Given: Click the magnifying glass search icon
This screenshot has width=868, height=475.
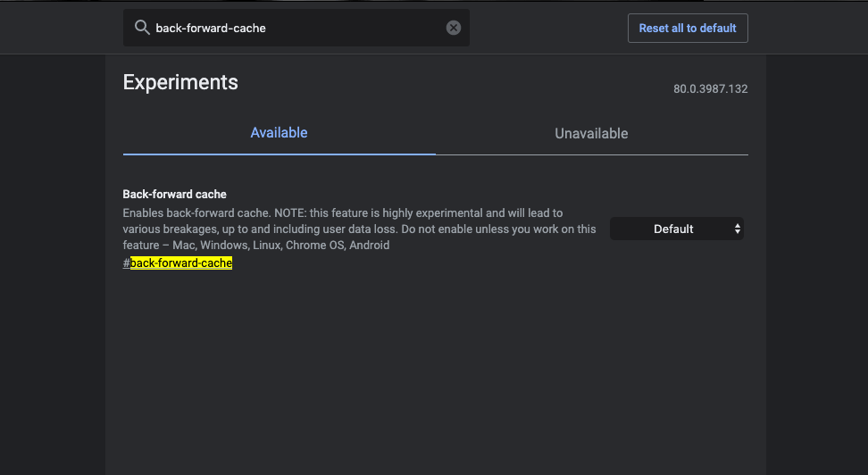Looking at the screenshot, I should tap(142, 28).
